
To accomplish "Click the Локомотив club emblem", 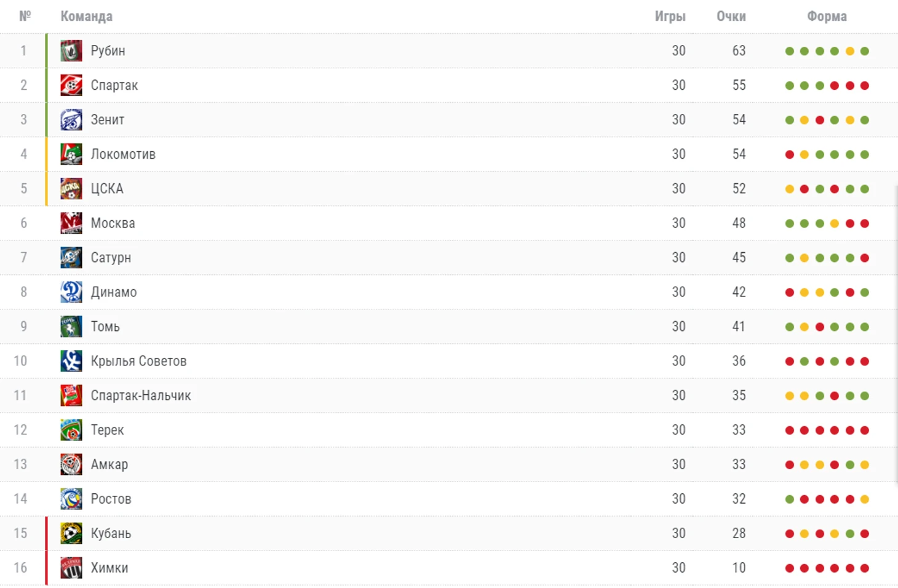I will pos(71,154).
